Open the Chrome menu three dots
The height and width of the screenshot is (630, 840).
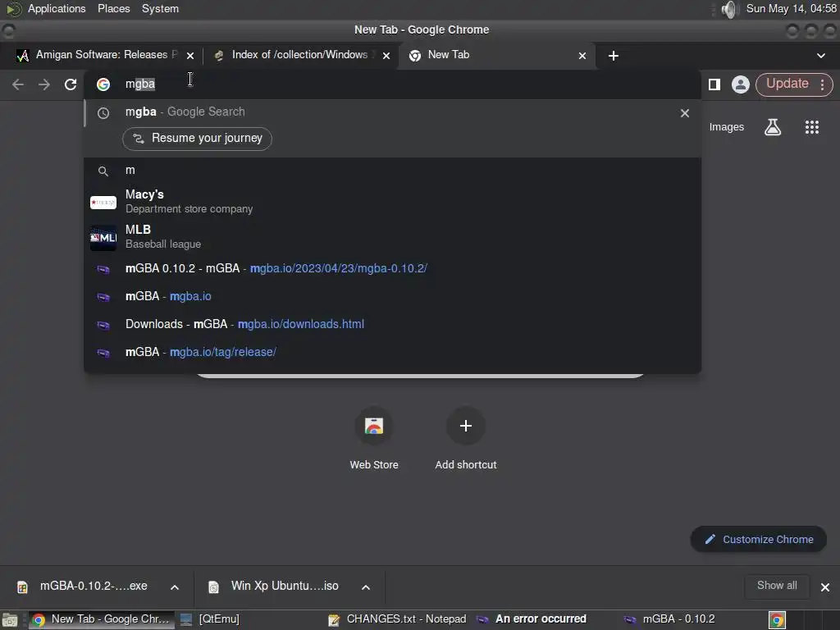tap(822, 84)
